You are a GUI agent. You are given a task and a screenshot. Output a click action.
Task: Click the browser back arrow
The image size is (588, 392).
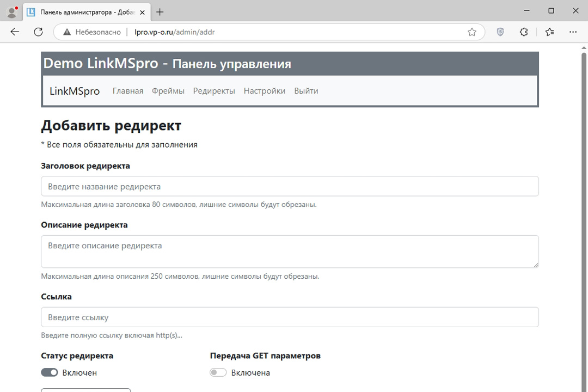pos(15,32)
